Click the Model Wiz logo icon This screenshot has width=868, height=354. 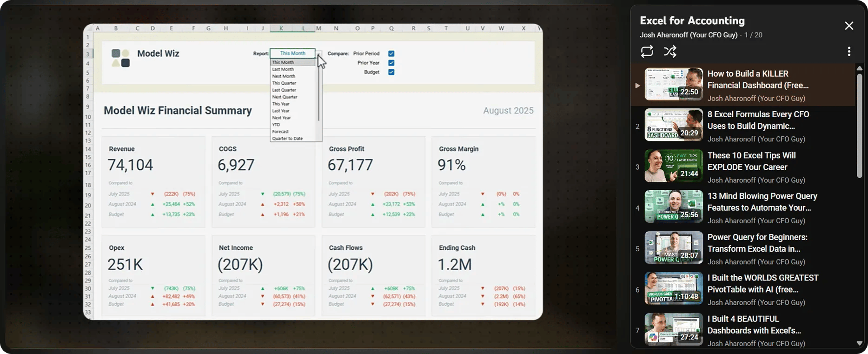pyautogui.click(x=120, y=58)
